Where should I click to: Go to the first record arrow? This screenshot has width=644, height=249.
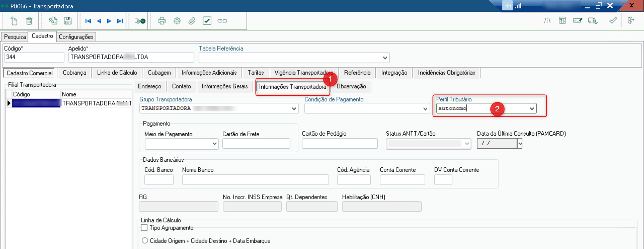[88, 21]
